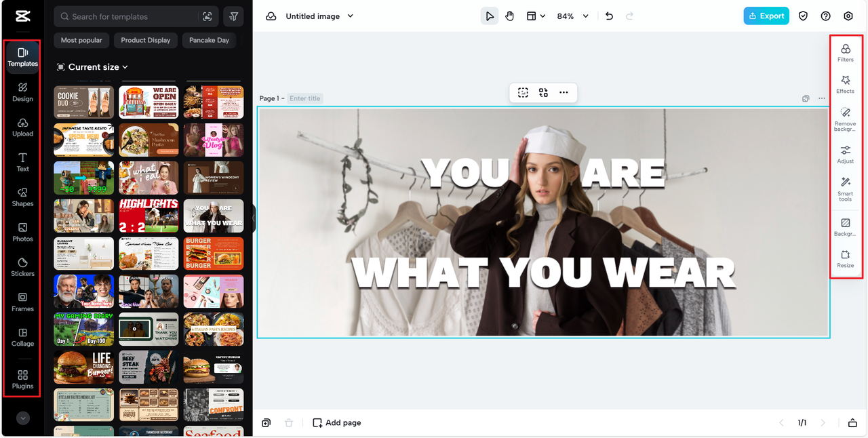This screenshot has height=438, width=868.
Task: Click the Export button
Action: 766,16
